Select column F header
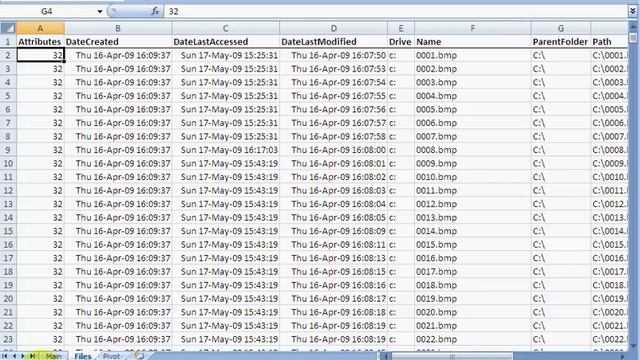Viewport: 640px width, 360px height. [x=473, y=28]
